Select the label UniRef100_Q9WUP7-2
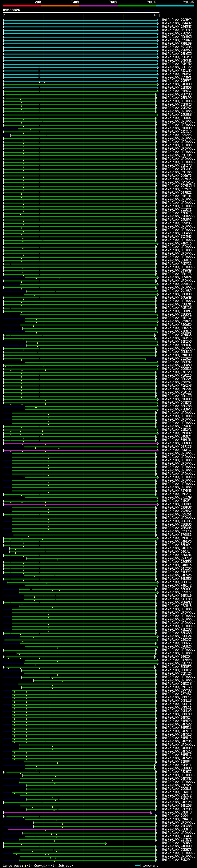Image resolution: width=197 pixels, height=868 pixels. [179, 216]
